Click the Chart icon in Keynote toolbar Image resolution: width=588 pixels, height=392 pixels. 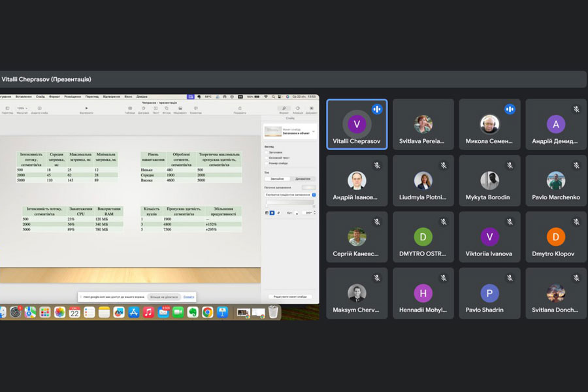pos(143,108)
